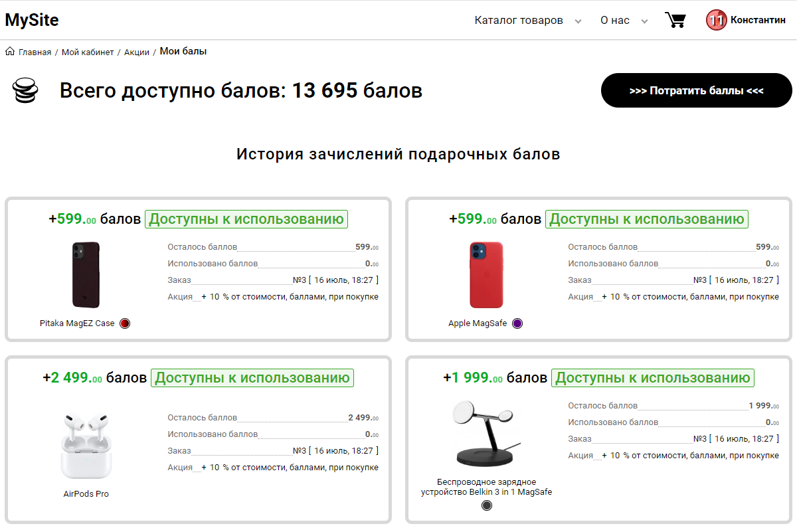Click Apple MagSafe product name
This screenshot has height=532, width=797.
(478, 323)
